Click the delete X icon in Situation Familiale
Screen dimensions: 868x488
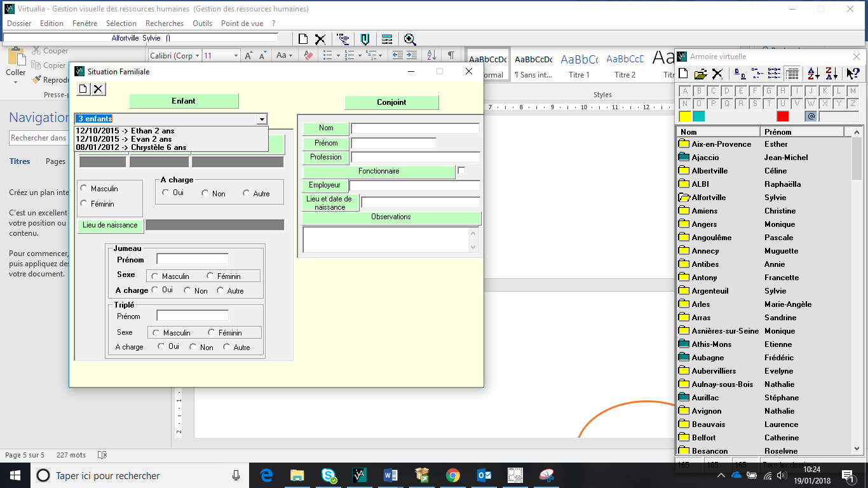[x=98, y=89]
